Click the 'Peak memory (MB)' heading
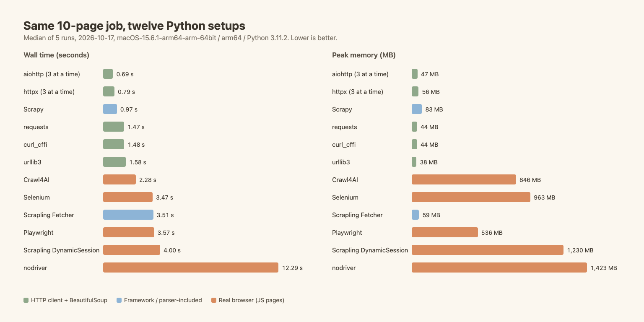The image size is (644, 322). coord(364,55)
